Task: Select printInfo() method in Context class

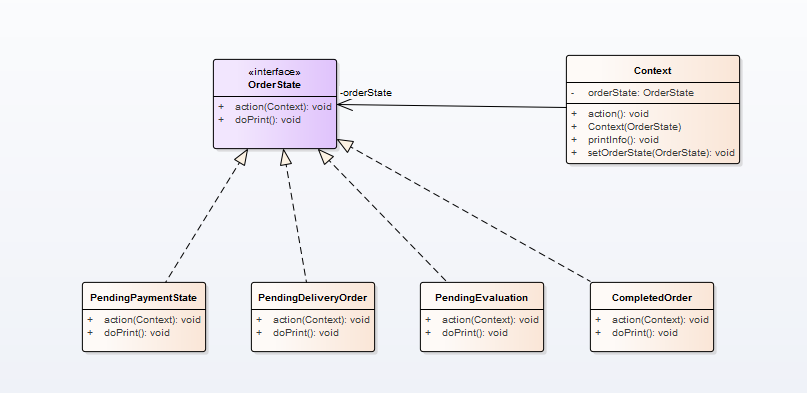Action: [623, 140]
